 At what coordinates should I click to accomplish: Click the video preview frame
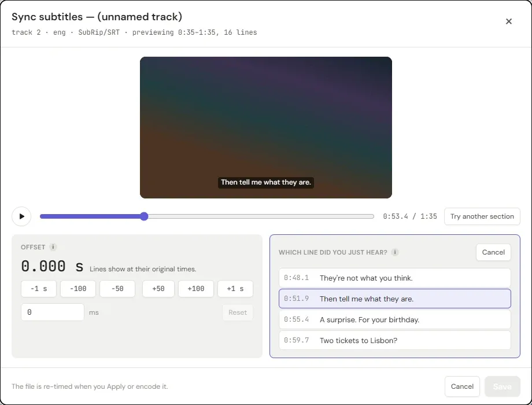(x=266, y=127)
